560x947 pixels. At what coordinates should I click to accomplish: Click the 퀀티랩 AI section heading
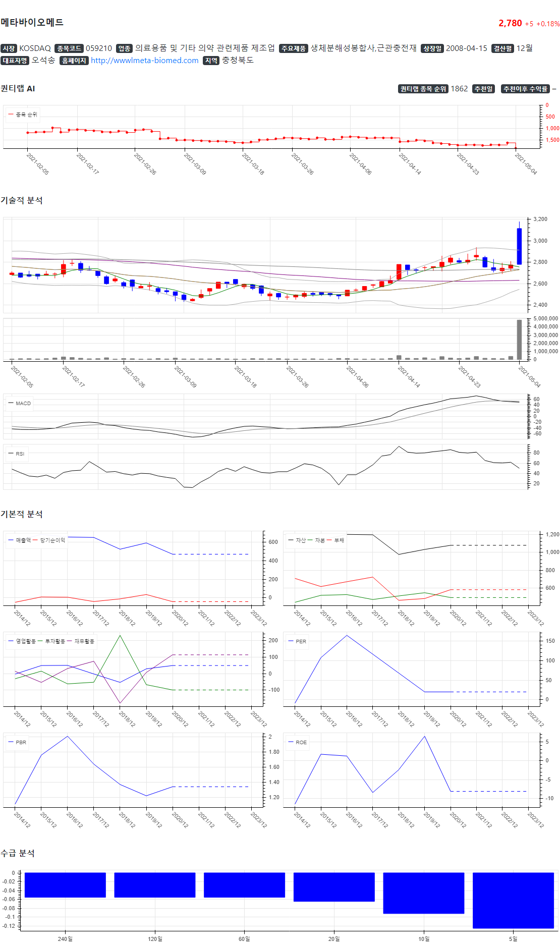click(18, 88)
